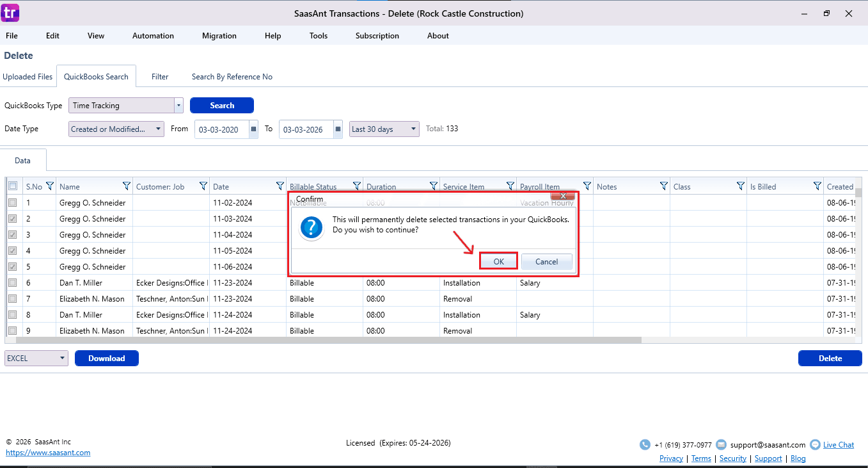Open the Security link
The width and height of the screenshot is (868, 468).
[733, 458]
